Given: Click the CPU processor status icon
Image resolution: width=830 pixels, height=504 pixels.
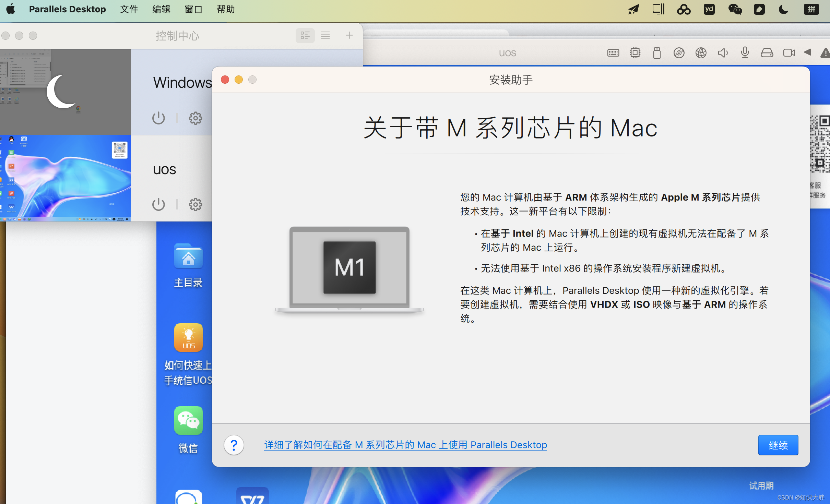Looking at the screenshot, I should [x=635, y=53].
